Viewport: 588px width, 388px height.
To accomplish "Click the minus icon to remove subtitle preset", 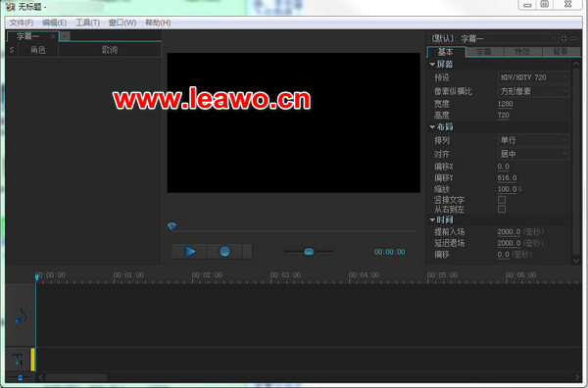I will (574, 38).
